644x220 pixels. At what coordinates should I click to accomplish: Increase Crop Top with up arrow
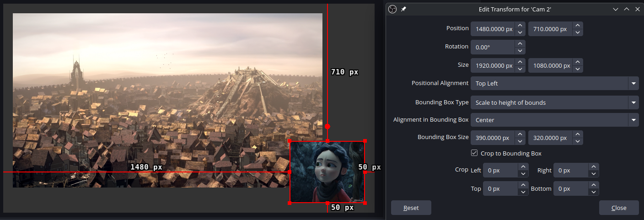[x=523, y=185]
